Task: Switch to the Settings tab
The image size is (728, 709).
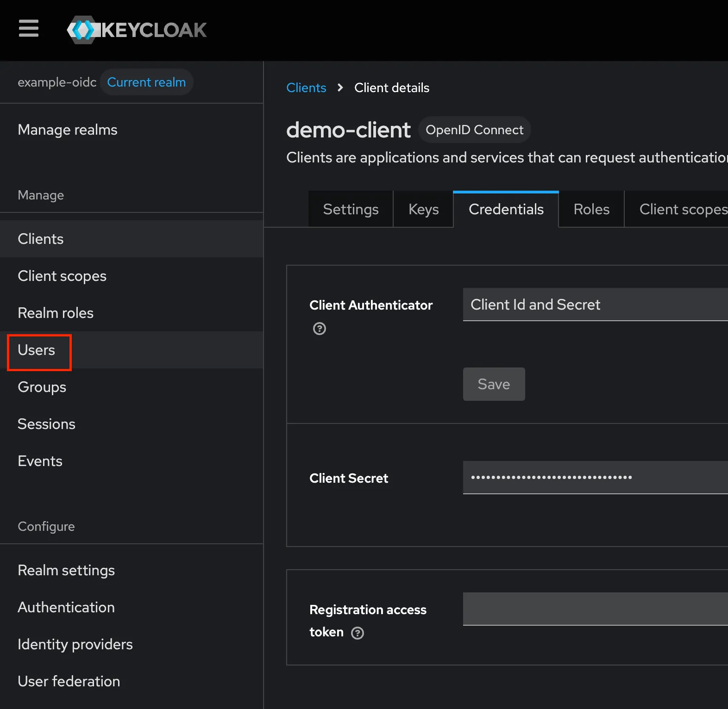Action: 351,209
